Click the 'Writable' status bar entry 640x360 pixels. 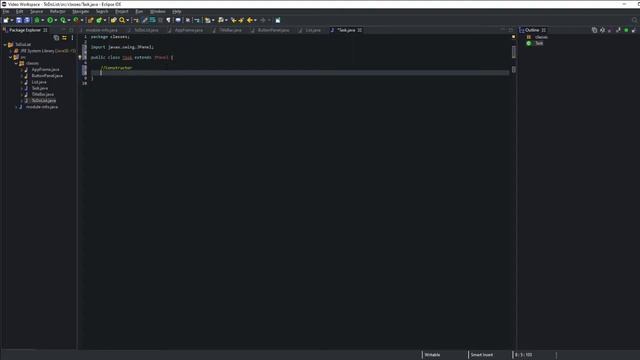[x=432, y=355]
